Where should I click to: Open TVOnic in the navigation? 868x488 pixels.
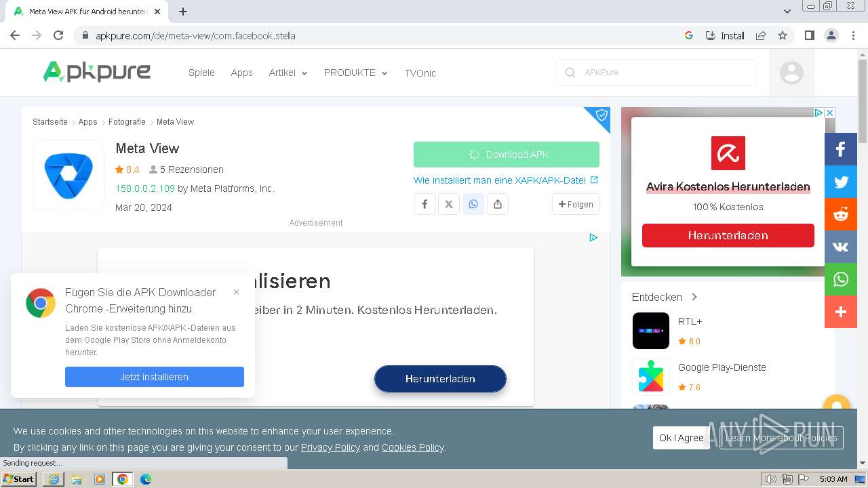point(420,73)
